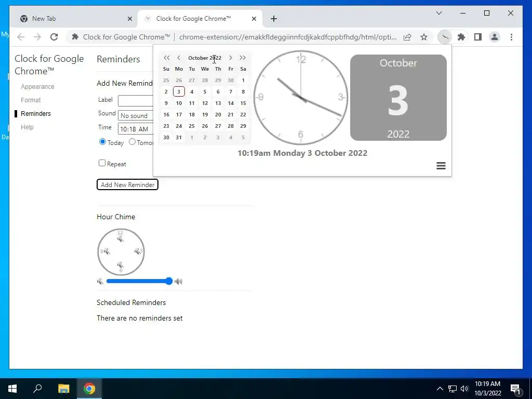Click the gray October 3 date tile
This screenshot has width=532, height=399.
(398, 98)
